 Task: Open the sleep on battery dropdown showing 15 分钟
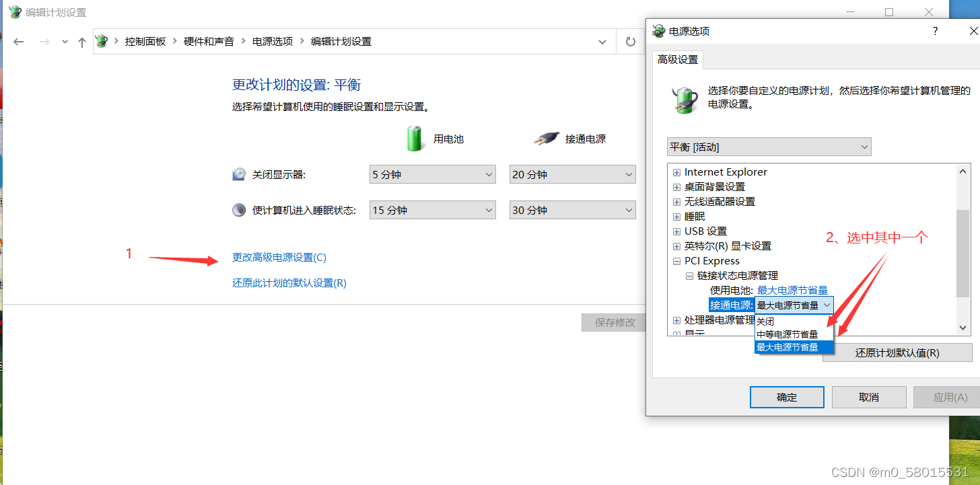(433, 210)
